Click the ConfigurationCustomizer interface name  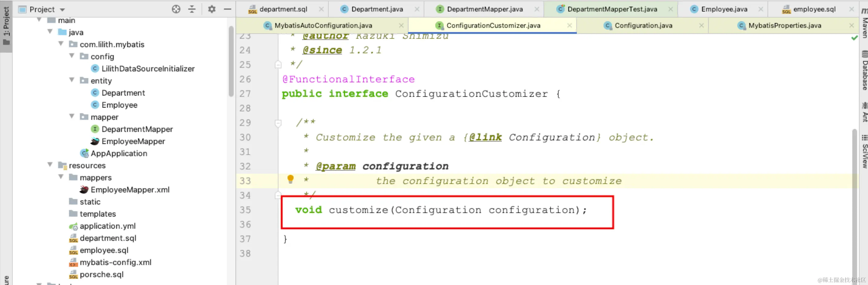[472, 94]
